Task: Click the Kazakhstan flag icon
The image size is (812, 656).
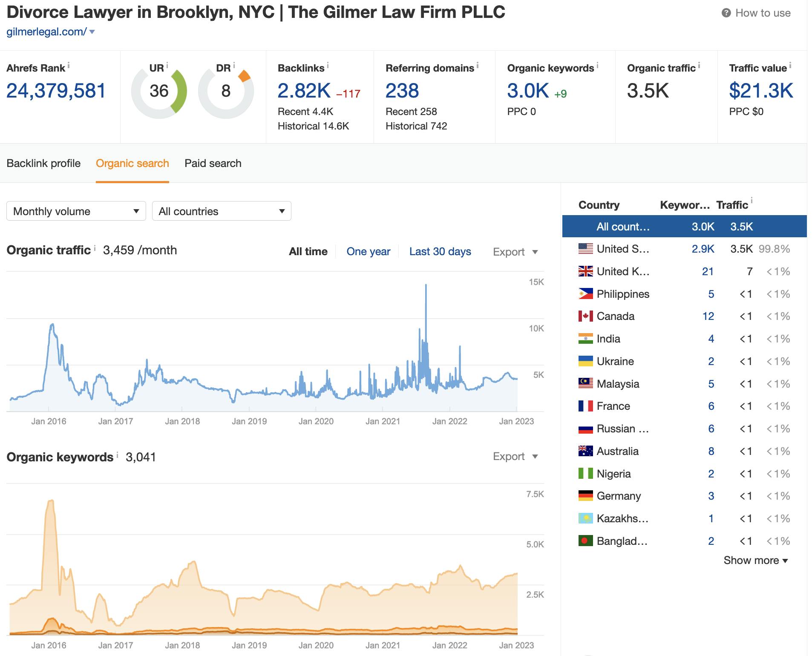Action: pyautogui.click(x=585, y=518)
